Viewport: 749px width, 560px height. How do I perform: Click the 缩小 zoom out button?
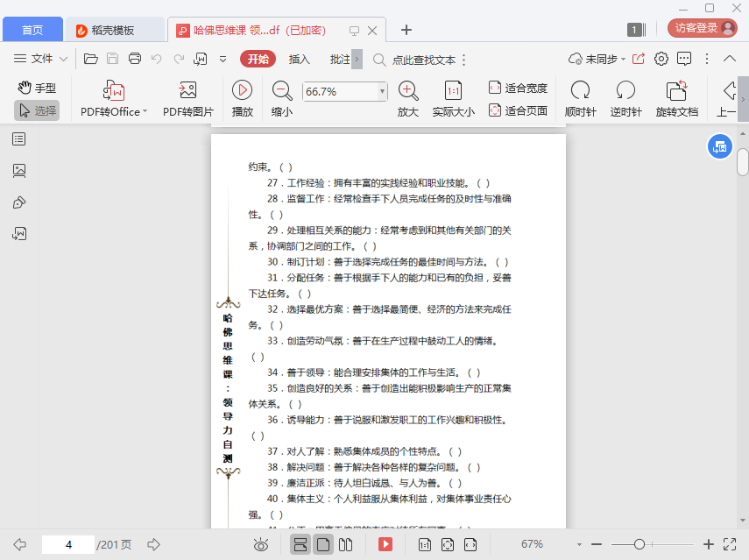[282, 99]
